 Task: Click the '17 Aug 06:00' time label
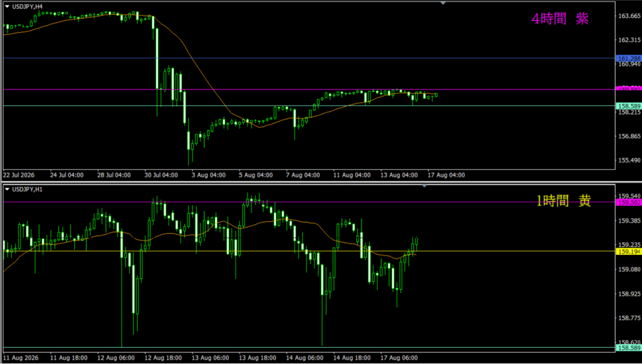[x=399, y=358]
